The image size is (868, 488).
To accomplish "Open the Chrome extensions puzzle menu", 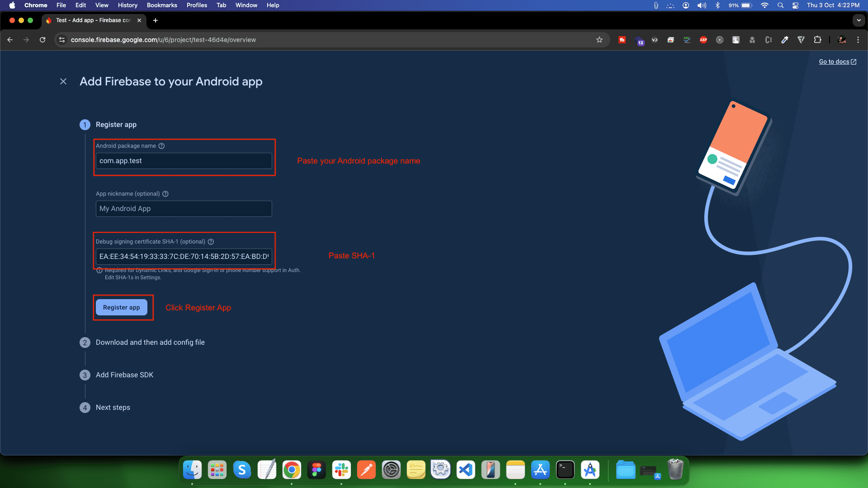I will pyautogui.click(x=817, y=40).
